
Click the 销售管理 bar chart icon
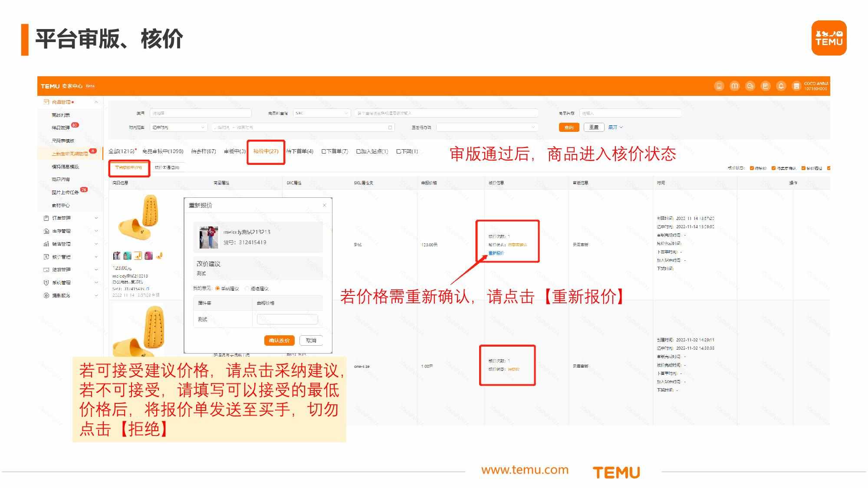pyautogui.click(x=46, y=244)
